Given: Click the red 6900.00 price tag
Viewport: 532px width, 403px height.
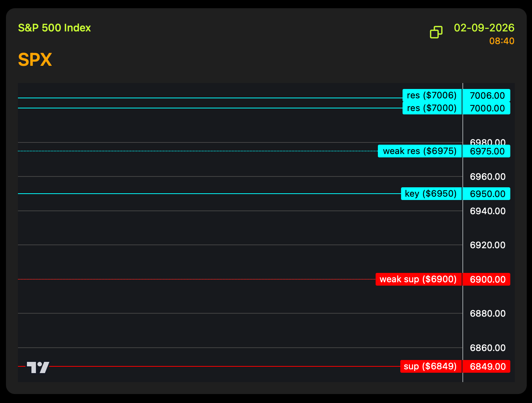Looking at the screenshot, I should [x=487, y=280].
